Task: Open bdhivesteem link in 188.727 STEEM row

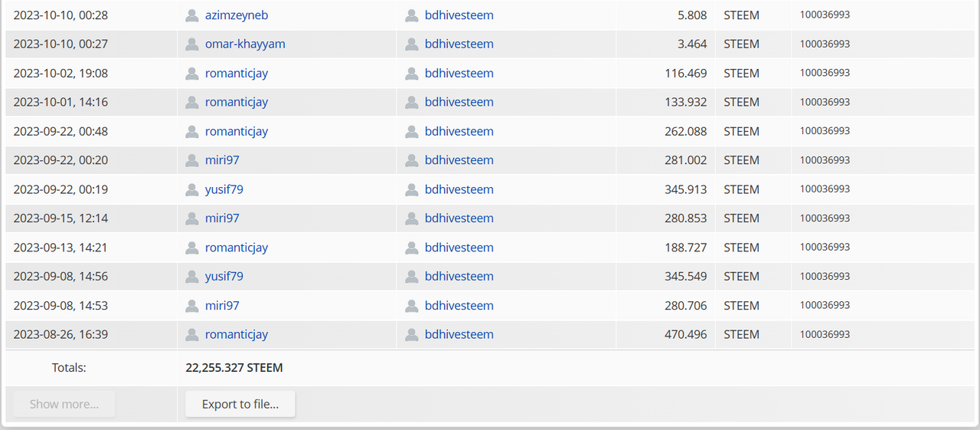Action: pyautogui.click(x=459, y=248)
